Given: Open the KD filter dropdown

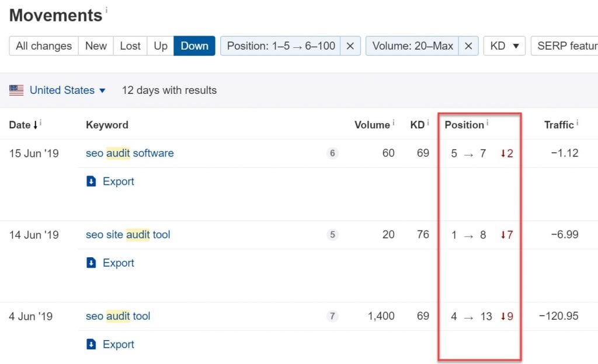Looking at the screenshot, I should 503,45.
